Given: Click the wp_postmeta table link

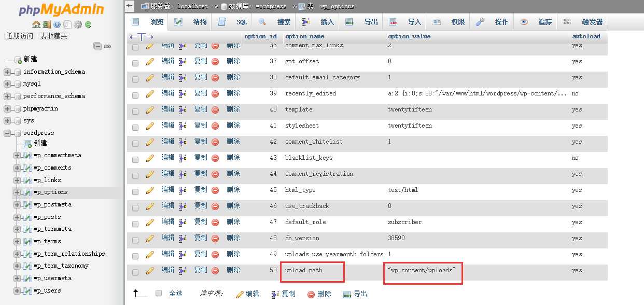Looking at the screenshot, I should (52, 205).
